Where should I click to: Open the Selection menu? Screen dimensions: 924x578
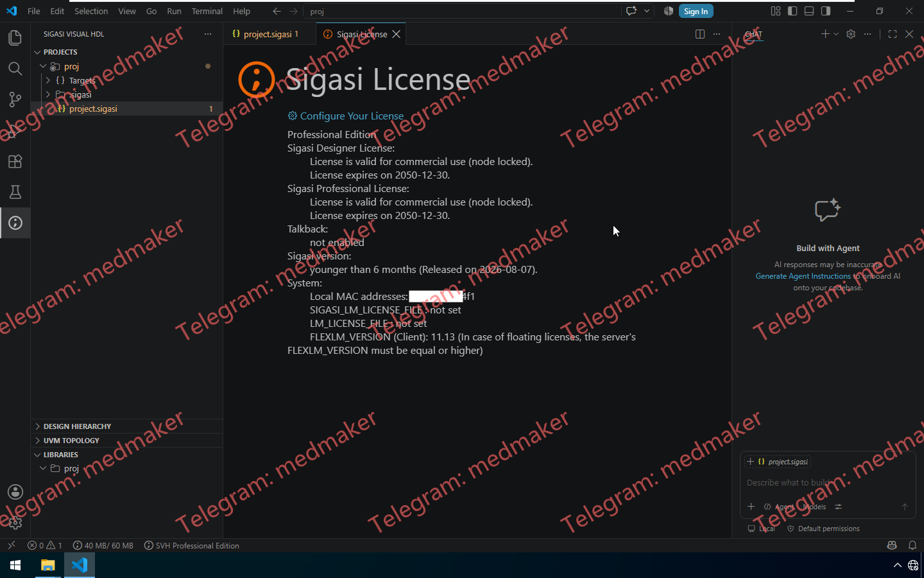91,11
